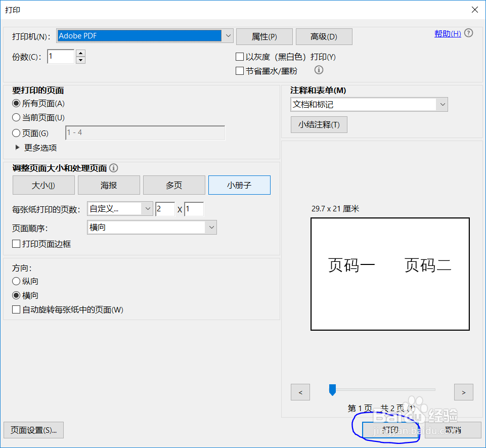This screenshot has width=486, height=448.
Task: Open the 帮助 link
Action: click(x=447, y=33)
